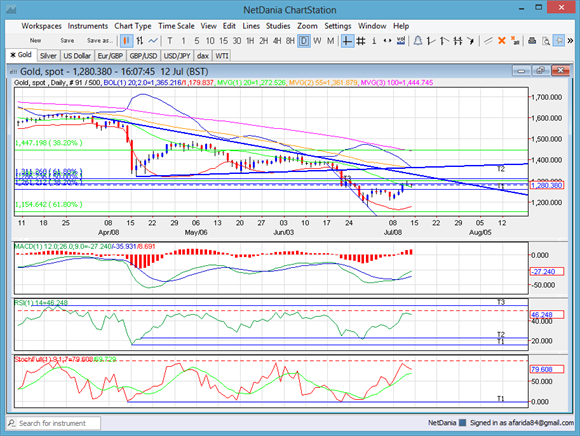This screenshot has width=580, height=436.
Task: Set the time scale to 8H
Action: tap(290, 41)
